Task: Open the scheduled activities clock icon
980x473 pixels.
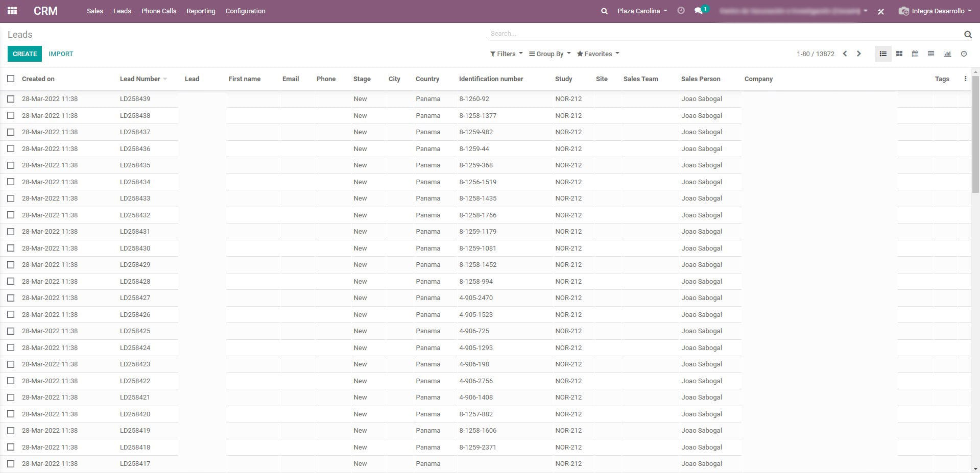Action: tap(681, 11)
